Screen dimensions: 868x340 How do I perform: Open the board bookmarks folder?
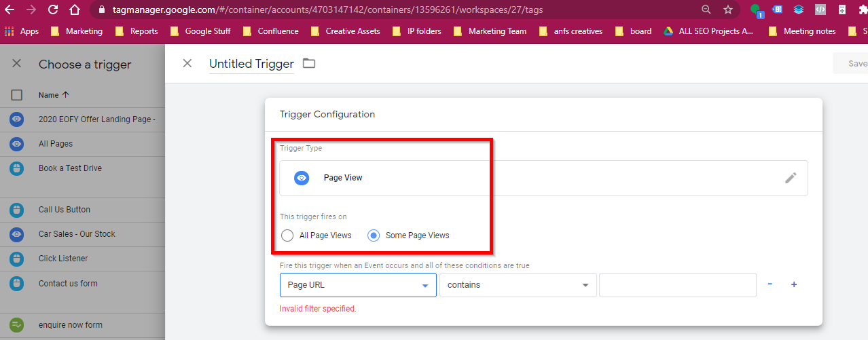click(x=633, y=31)
